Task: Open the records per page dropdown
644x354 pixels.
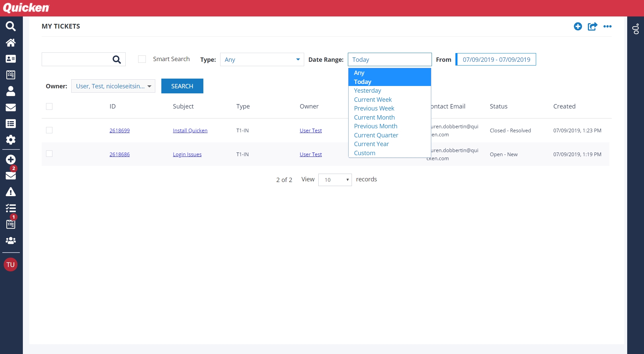Action: point(335,180)
